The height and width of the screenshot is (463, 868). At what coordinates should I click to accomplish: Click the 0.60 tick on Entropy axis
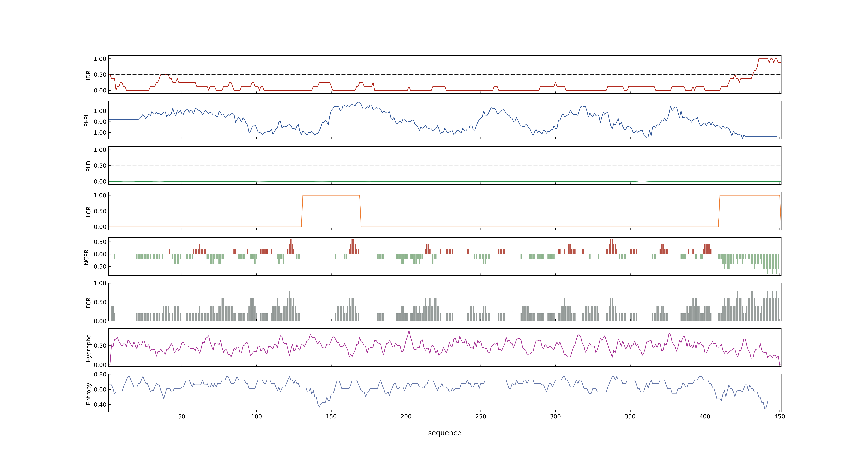click(100, 390)
